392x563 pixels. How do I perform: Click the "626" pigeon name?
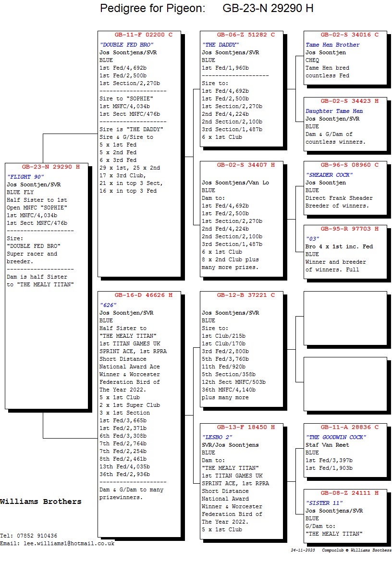click(x=105, y=305)
